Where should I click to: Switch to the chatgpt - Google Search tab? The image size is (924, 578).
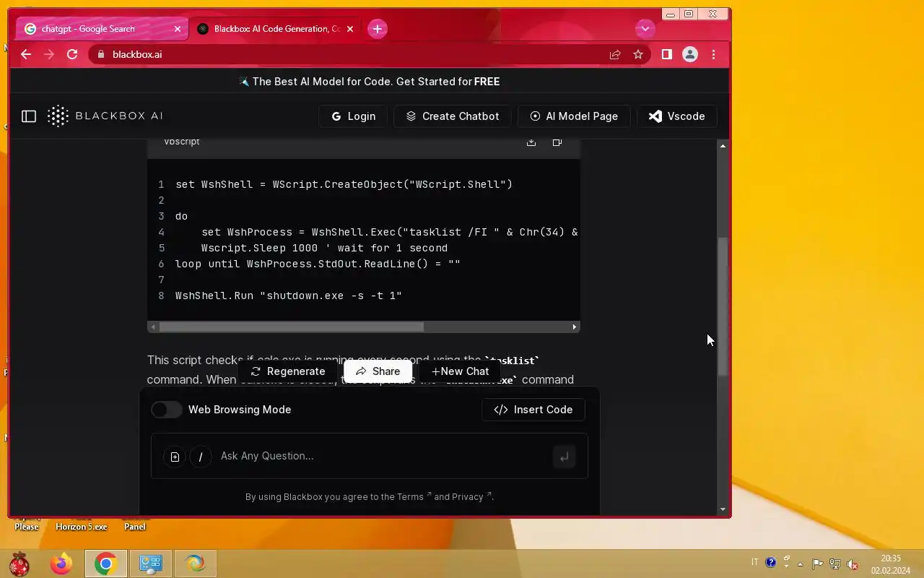point(103,29)
